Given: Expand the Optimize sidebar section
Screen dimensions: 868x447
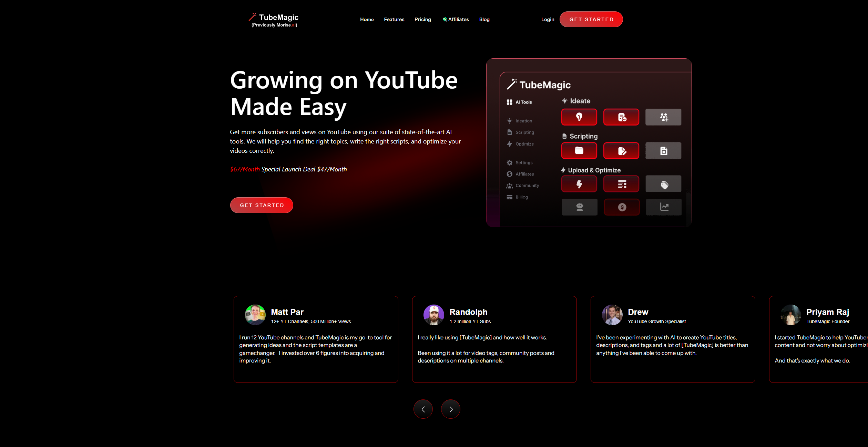Looking at the screenshot, I should point(524,144).
